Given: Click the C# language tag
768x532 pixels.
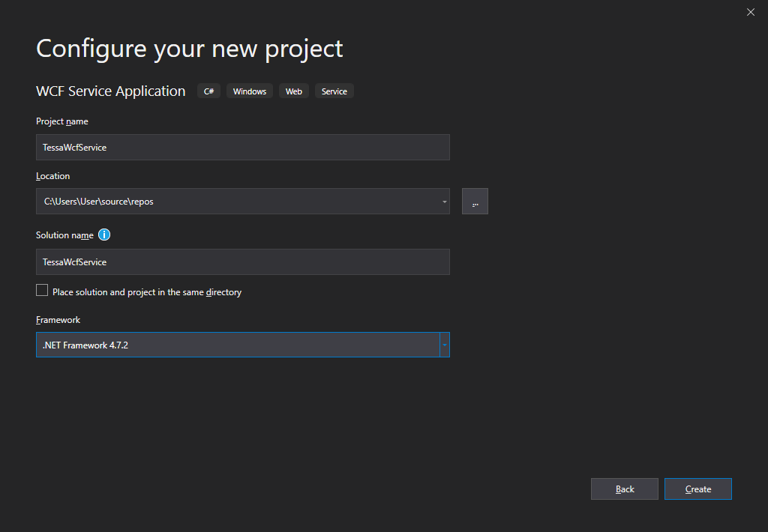Looking at the screenshot, I should (x=208, y=91).
